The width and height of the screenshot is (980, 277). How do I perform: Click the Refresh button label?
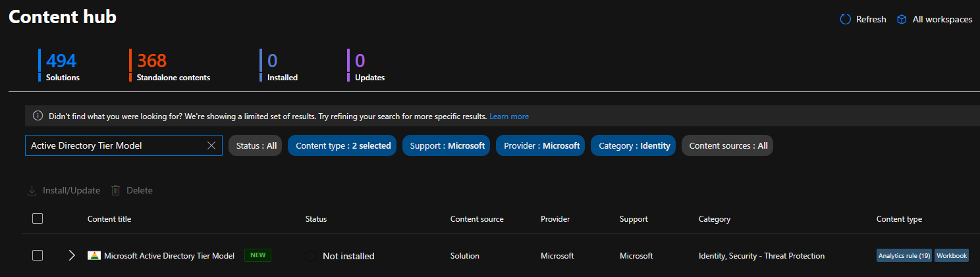tap(871, 20)
